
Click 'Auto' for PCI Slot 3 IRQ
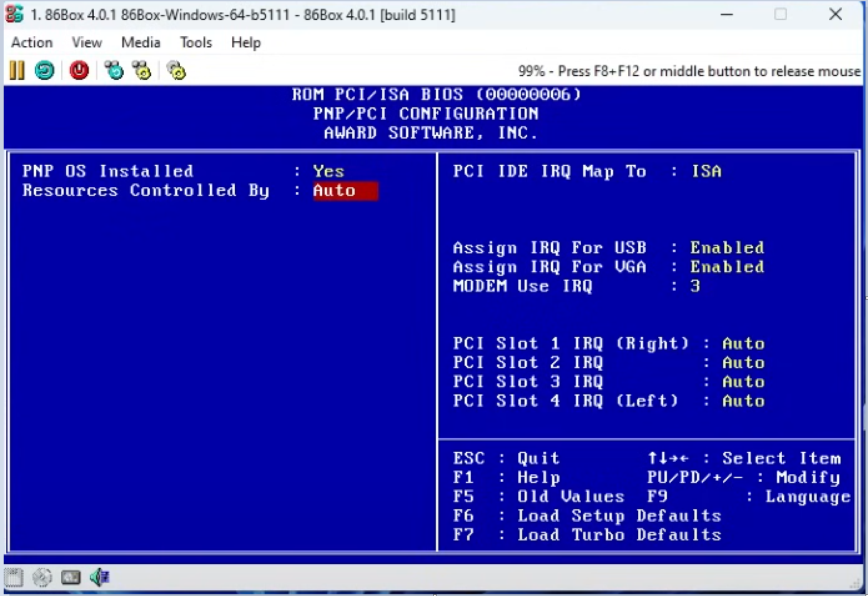pos(743,381)
